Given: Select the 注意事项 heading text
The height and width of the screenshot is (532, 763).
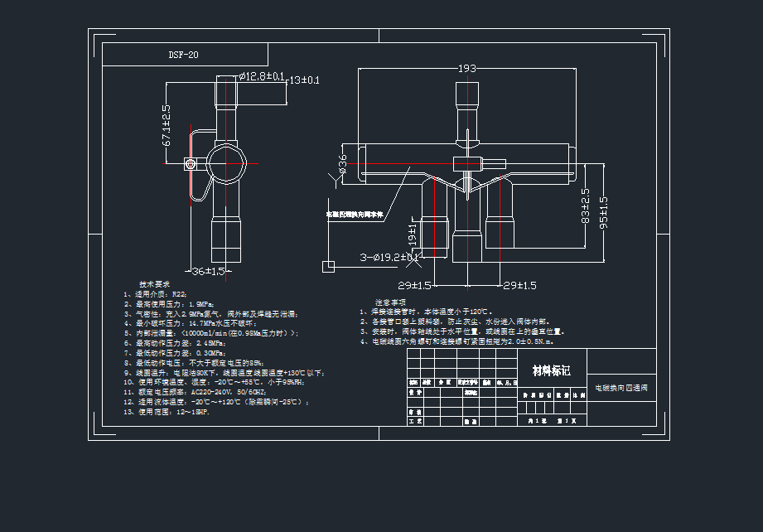Looking at the screenshot, I should (391, 302).
